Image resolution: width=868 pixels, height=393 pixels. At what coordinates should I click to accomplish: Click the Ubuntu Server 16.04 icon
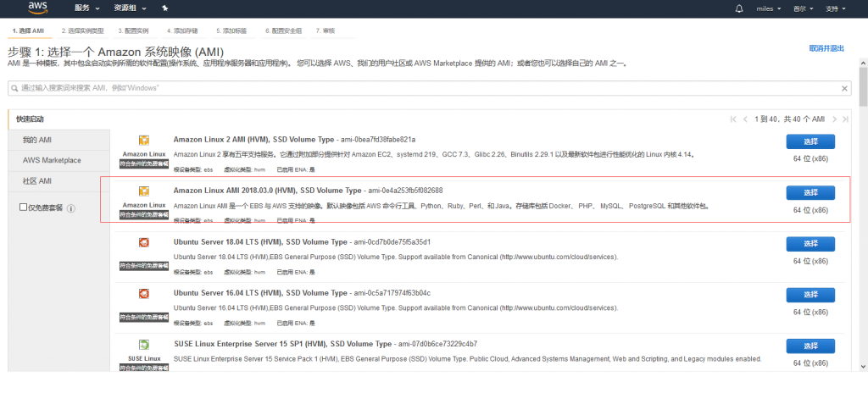point(144,293)
